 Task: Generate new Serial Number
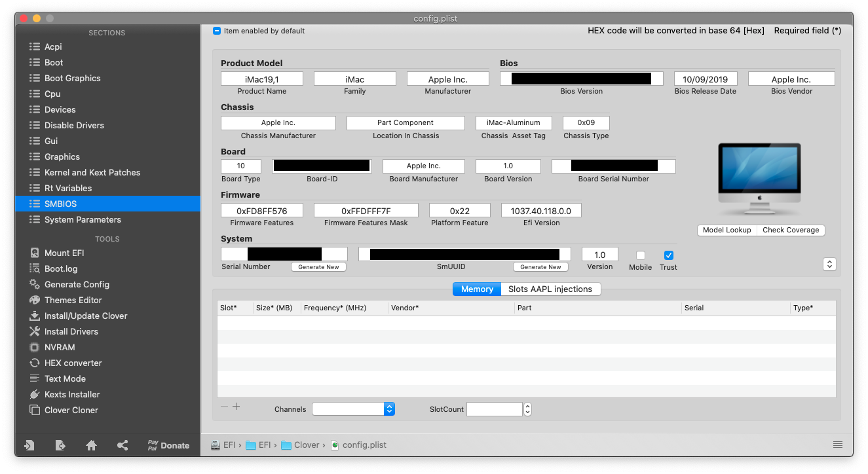click(x=319, y=266)
